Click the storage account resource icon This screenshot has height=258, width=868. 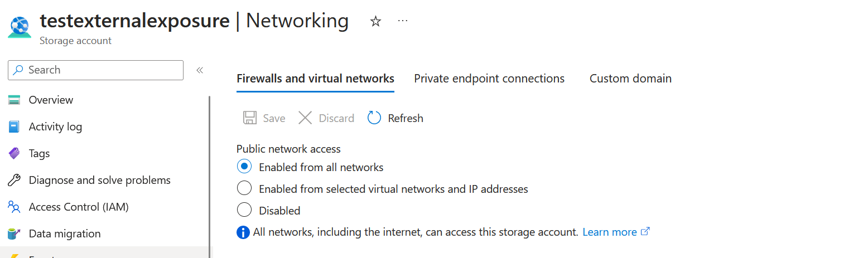tap(20, 27)
